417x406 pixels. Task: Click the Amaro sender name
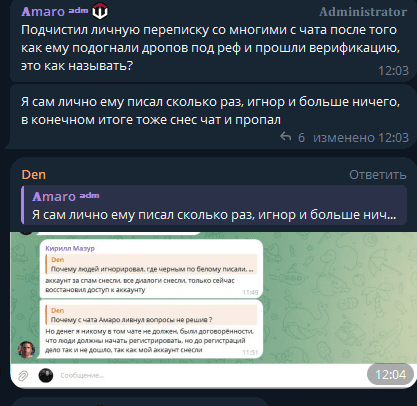(x=43, y=12)
